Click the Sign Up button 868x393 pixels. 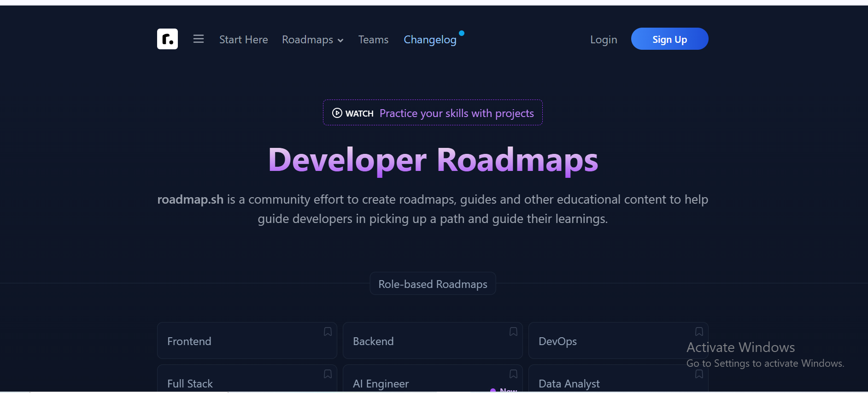pyautogui.click(x=669, y=39)
